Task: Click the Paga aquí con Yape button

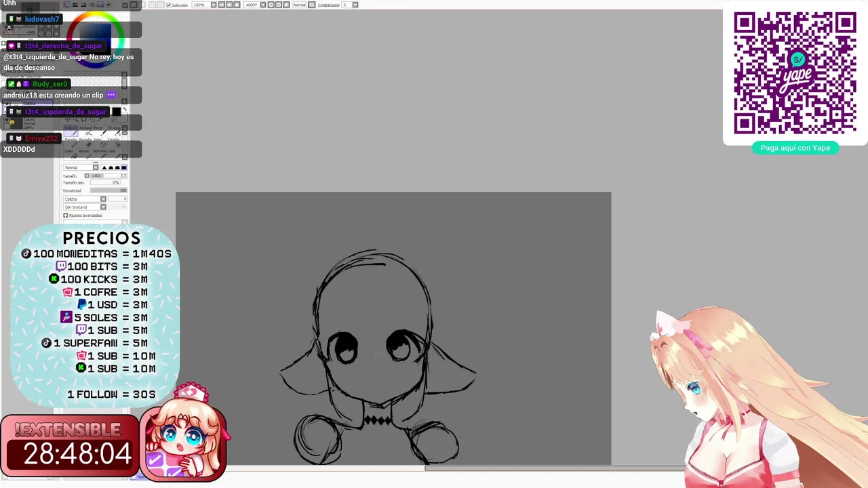Action: point(795,148)
